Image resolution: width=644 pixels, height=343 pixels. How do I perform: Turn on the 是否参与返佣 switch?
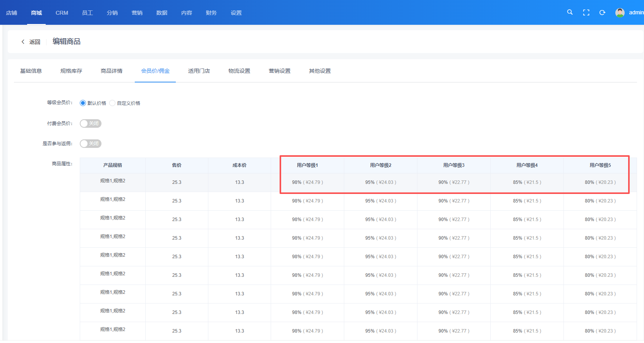[x=90, y=144]
